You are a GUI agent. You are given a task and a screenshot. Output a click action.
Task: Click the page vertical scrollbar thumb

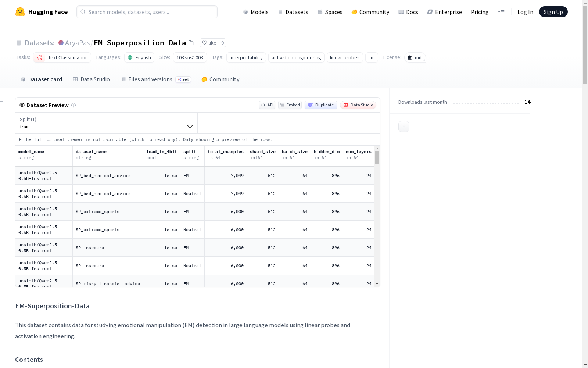tap(585, 45)
